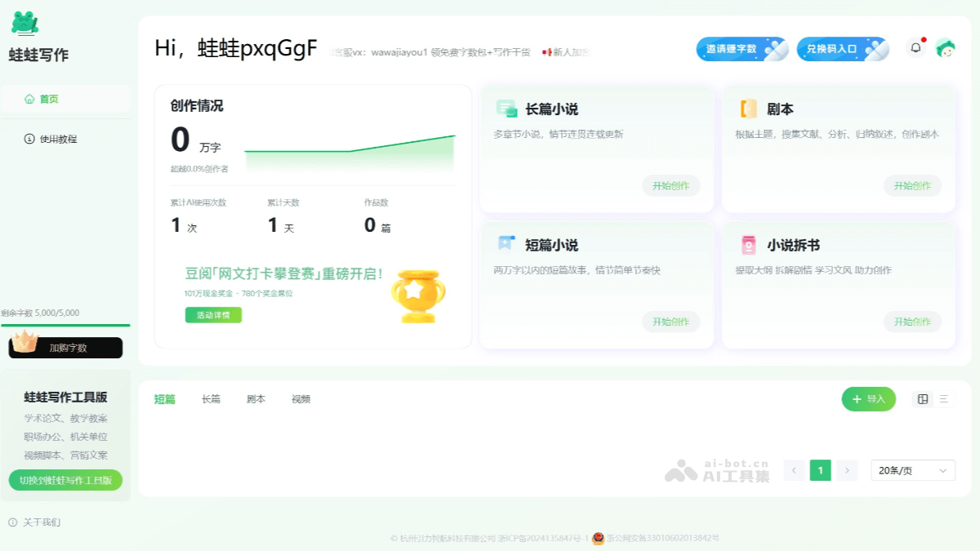
Task: Switch works display to grid view
Action: pyautogui.click(x=923, y=399)
